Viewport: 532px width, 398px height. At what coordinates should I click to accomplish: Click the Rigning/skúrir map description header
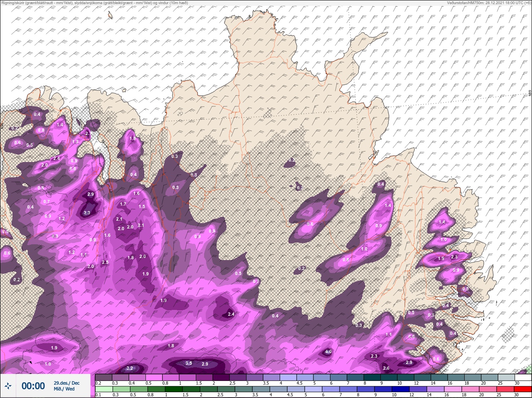pyautogui.click(x=95, y=3)
